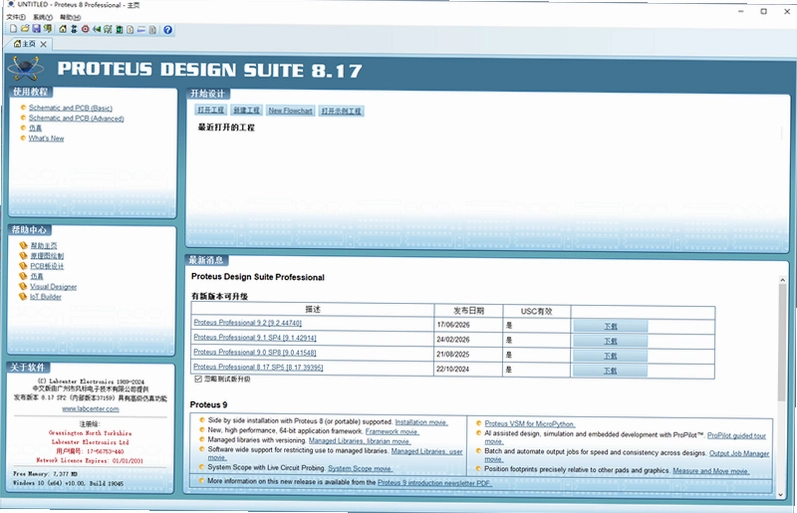
Task: Open the Output Job Manager link
Action: (x=739, y=454)
